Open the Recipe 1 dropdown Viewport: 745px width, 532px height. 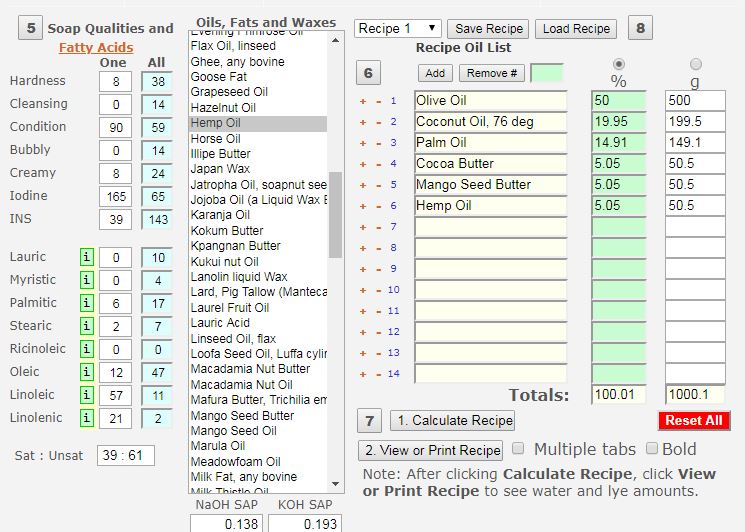pyautogui.click(x=397, y=28)
